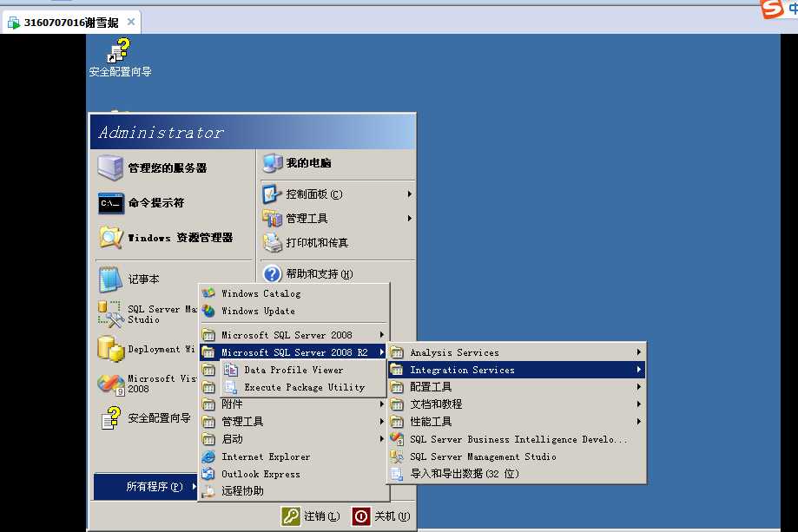
Task: Click the 管理您的服务器 icon
Action: 110,167
